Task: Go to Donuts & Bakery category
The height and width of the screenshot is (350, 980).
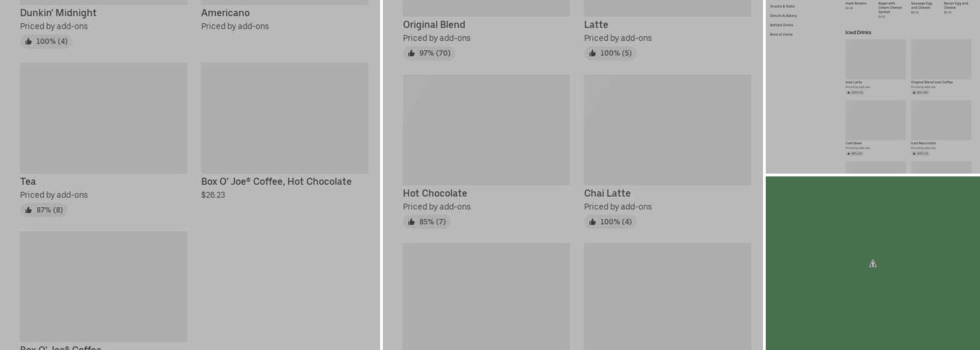Action: point(783,15)
